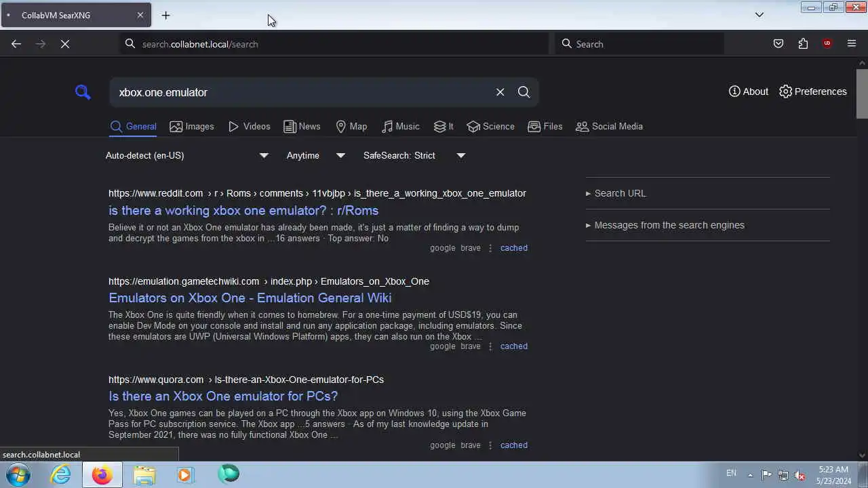
Task: Click the search query input field
Action: click(302, 92)
